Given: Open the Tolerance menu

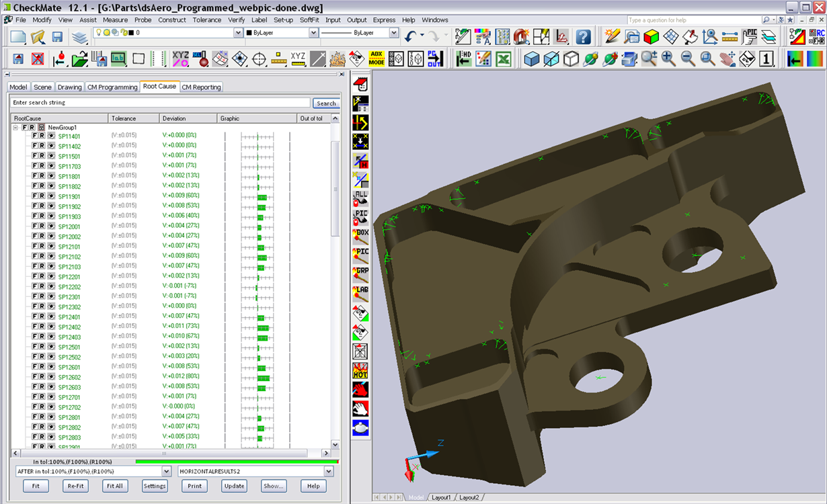Looking at the screenshot, I should coord(206,20).
